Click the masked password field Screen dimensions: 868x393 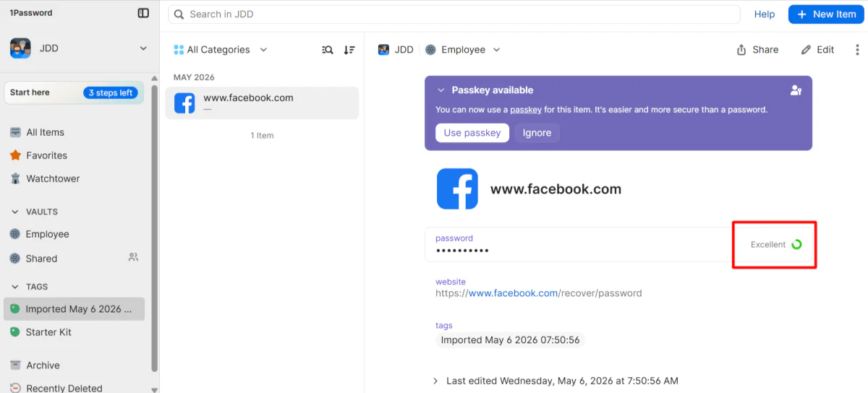click(x=579, y=244)
